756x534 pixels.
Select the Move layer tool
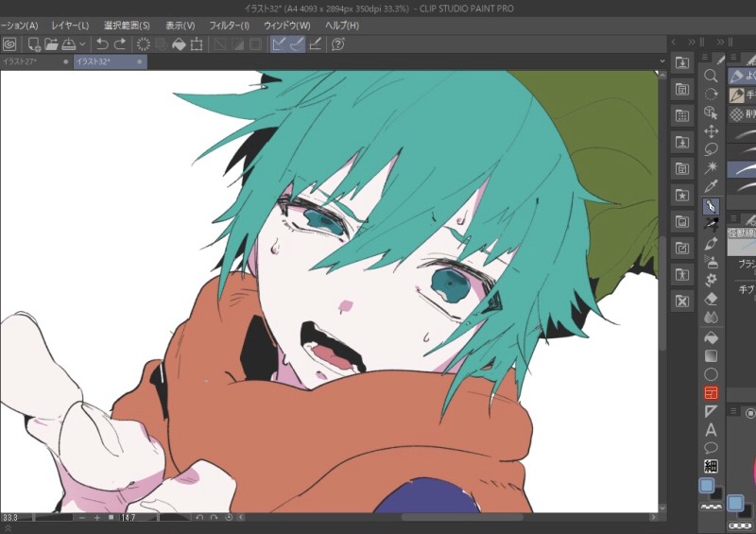click(x=711, y=130)
